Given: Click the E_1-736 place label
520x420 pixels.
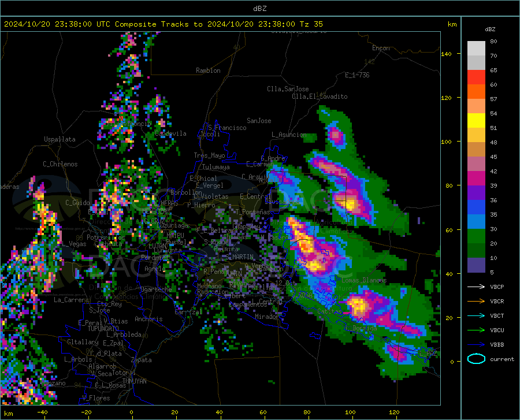Looking at the screenshot, I should click(357, 75).
